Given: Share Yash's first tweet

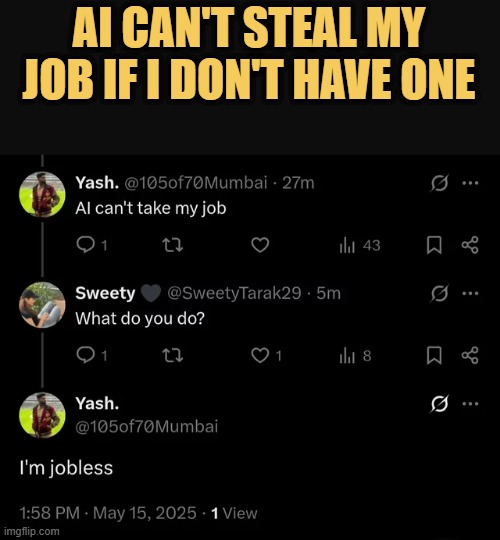Looking at the screenshot, I should coord(470,245).
